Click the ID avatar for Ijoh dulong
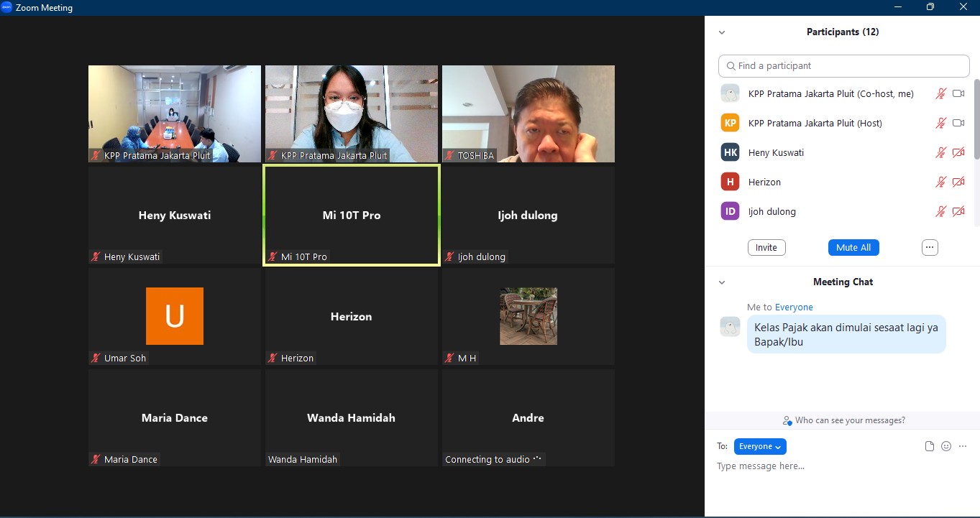Image resolution: width=980 pixels, height=518 pixels. click(731, 211)
